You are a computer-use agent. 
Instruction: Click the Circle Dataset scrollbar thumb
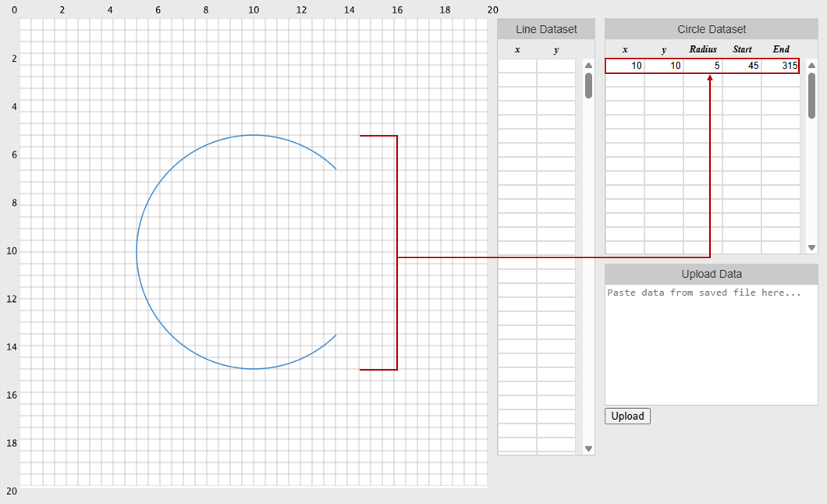click(x=811, y=95)
